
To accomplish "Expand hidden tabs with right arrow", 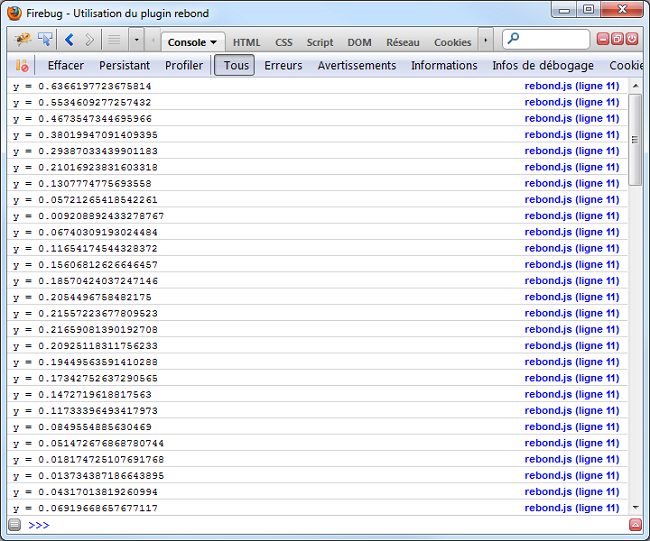I will pyautogui.click(x=486, y=41).
